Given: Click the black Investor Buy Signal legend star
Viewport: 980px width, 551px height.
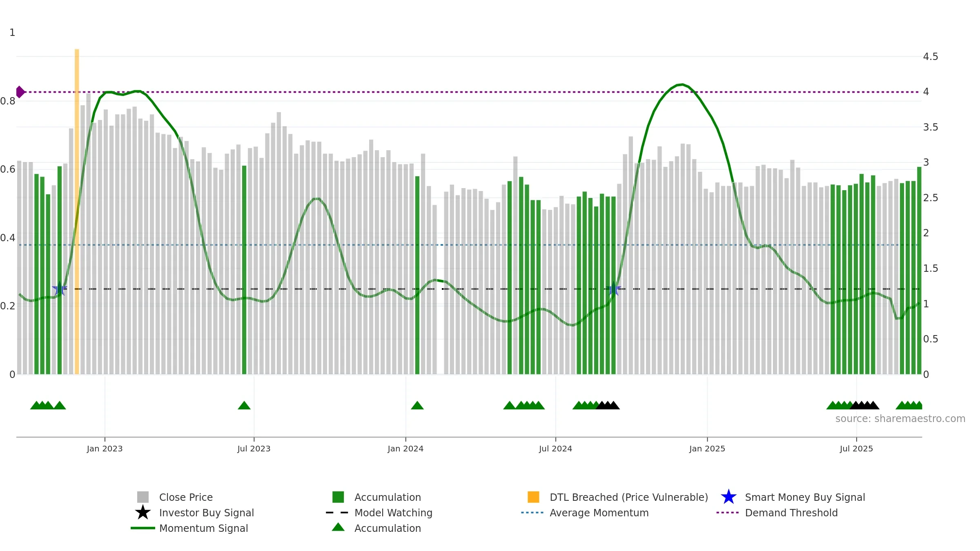Looking at the screenshot, I should [x=143, y=513].
